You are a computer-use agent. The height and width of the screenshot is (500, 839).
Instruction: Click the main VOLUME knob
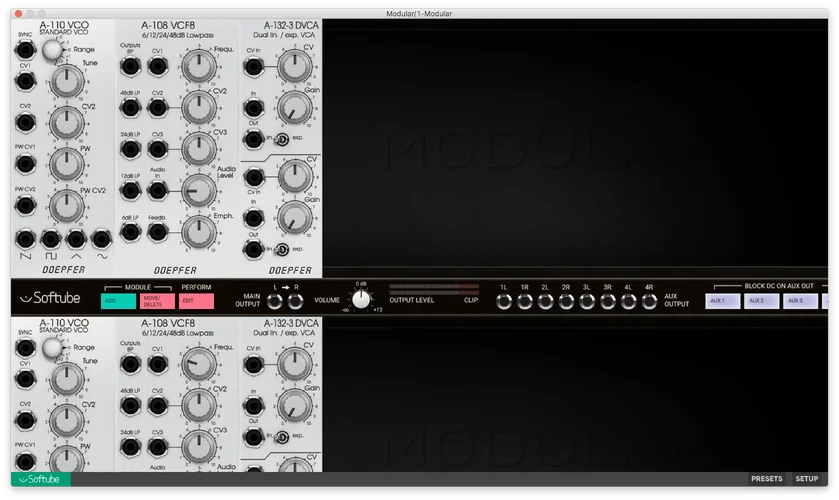[361, 300]
